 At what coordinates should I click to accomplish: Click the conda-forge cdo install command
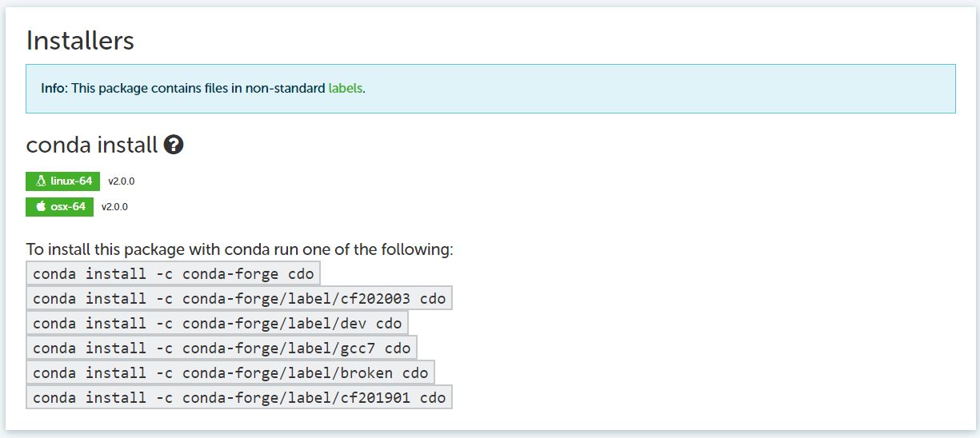tap(174, 273)
